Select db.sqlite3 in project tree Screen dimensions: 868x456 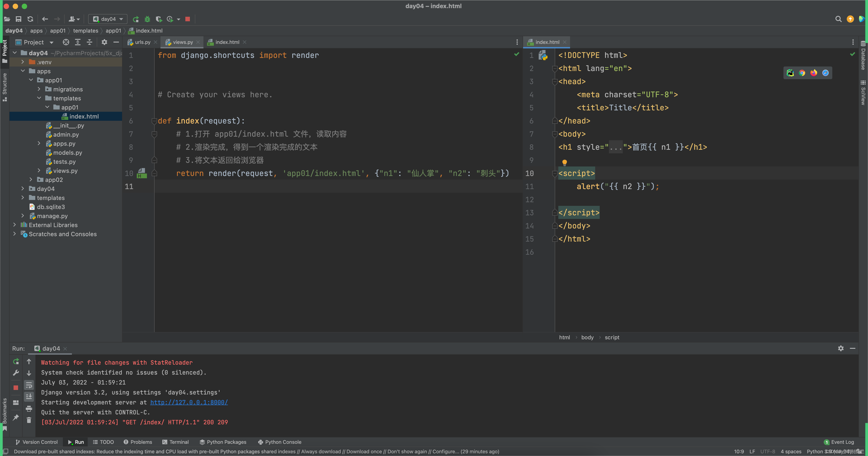[x=51, y=207]
